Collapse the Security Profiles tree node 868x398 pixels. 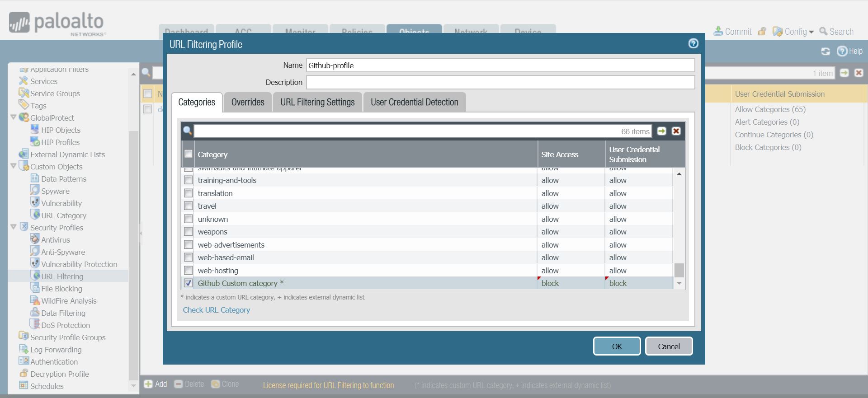click(14, 227)
